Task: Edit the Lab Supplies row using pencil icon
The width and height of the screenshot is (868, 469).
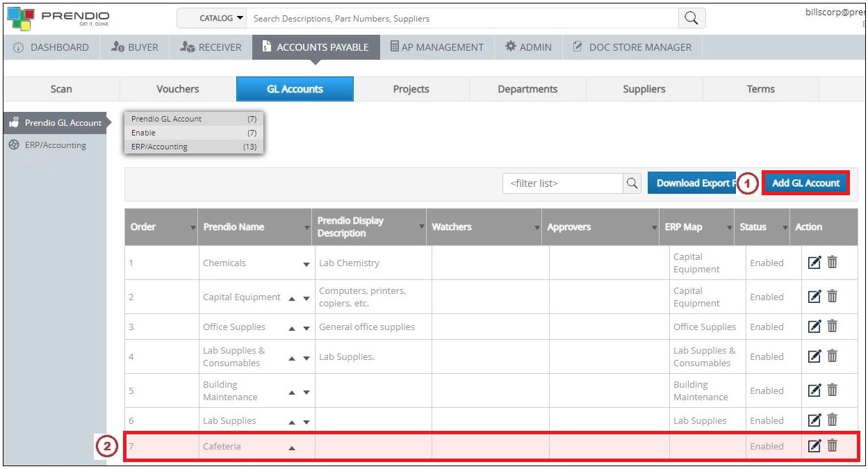Action: [814, 420]
